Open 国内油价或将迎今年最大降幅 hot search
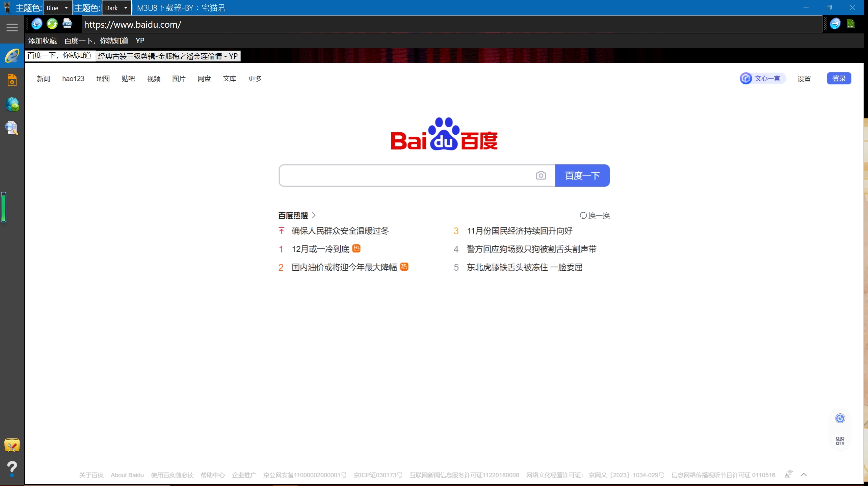This screenshot has width=868, height=486. click(344, 267)
